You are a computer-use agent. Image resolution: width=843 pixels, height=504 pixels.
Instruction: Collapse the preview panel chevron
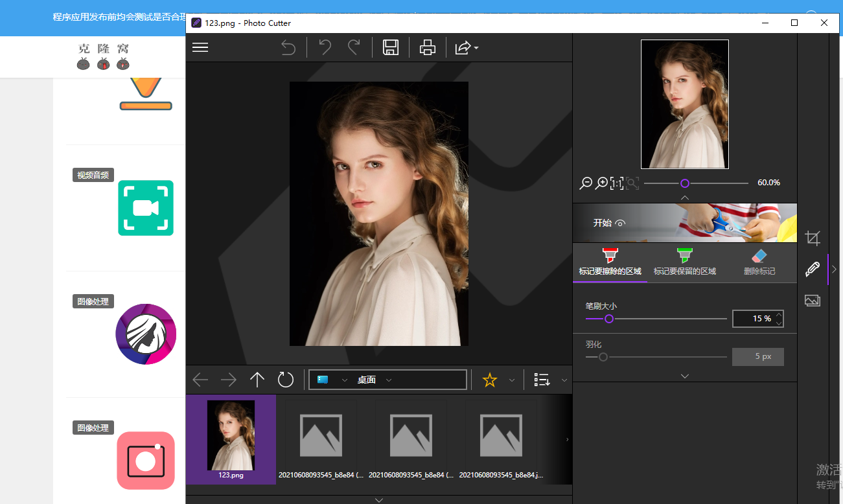(685, 197)
